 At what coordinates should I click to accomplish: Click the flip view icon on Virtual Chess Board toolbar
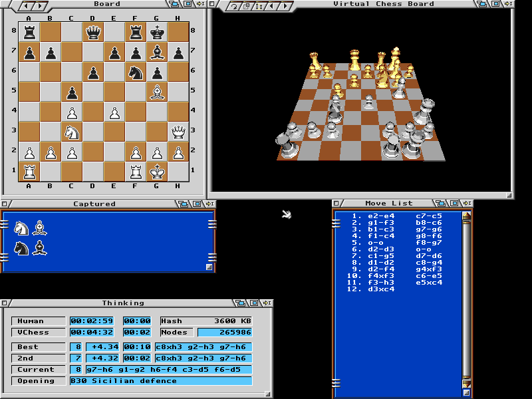click(x=246, y=5)
